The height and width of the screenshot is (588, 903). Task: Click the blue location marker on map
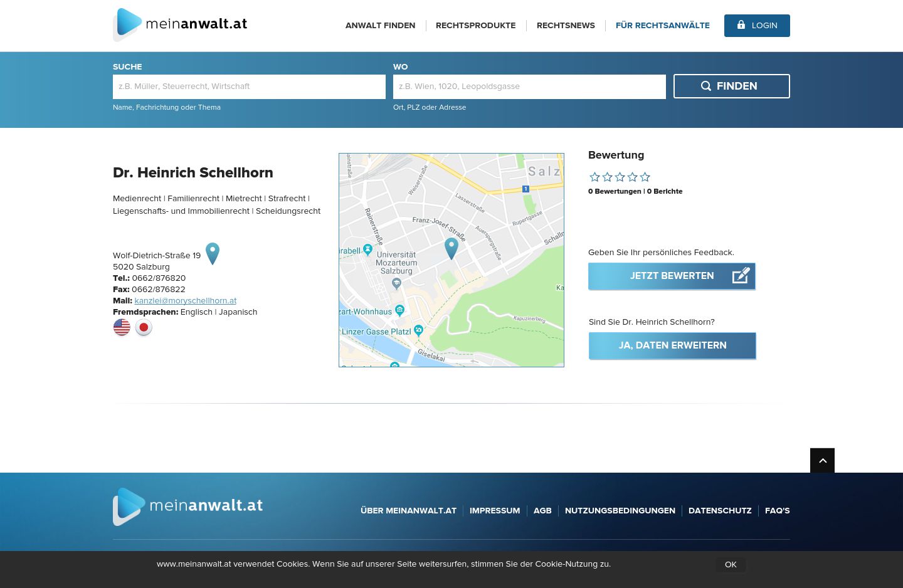pyautogui.click(x=451, y=248)
